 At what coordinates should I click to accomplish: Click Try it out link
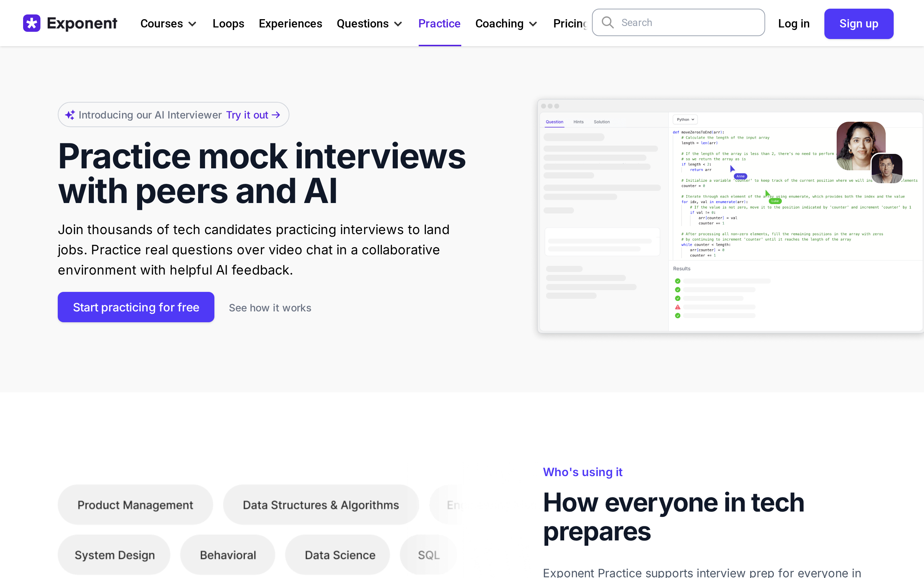coord(247,115)
